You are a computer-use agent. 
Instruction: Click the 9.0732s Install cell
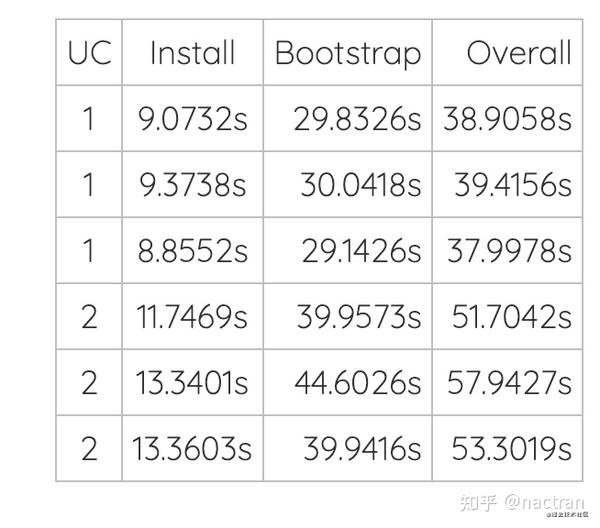(192, 119)
